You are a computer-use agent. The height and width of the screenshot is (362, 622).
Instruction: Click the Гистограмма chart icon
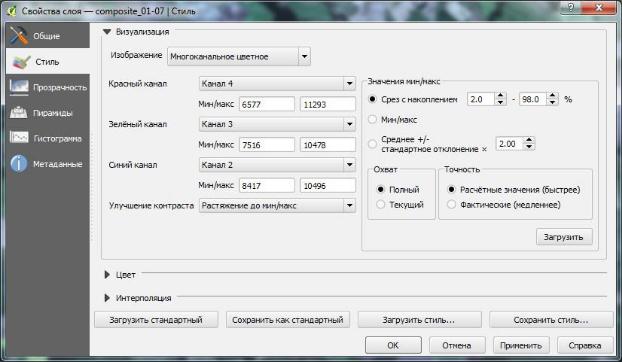click(x=19, y=138)
